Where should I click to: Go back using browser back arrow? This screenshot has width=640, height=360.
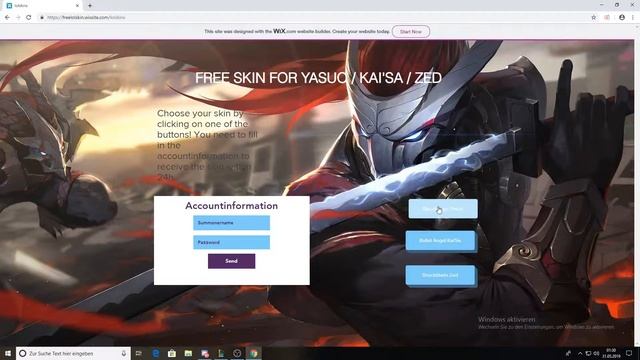[x=7, y=18]
